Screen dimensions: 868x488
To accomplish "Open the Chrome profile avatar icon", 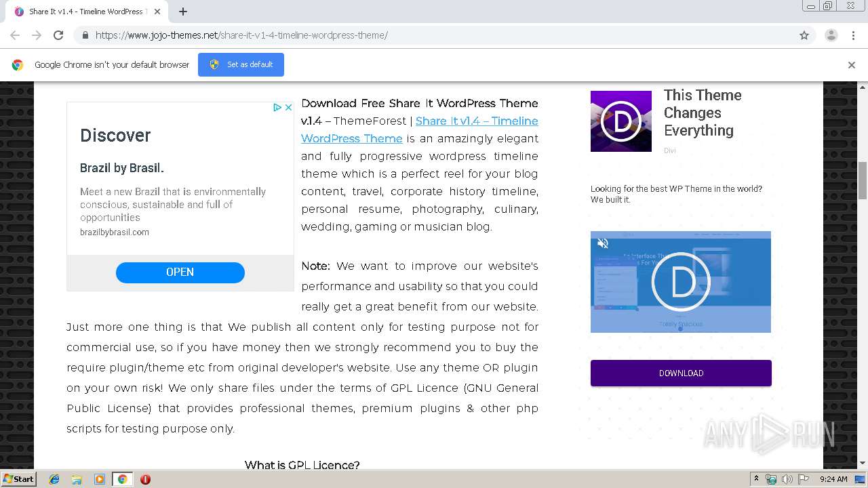I will (x=831, y=35).
